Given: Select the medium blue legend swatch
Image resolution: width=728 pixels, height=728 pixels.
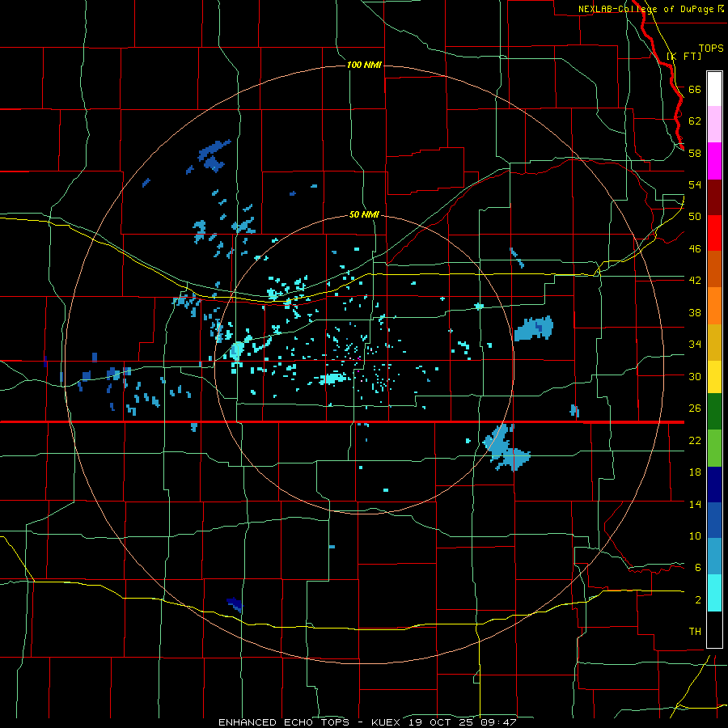Looking at the screenshot, I should pos(714,520).
